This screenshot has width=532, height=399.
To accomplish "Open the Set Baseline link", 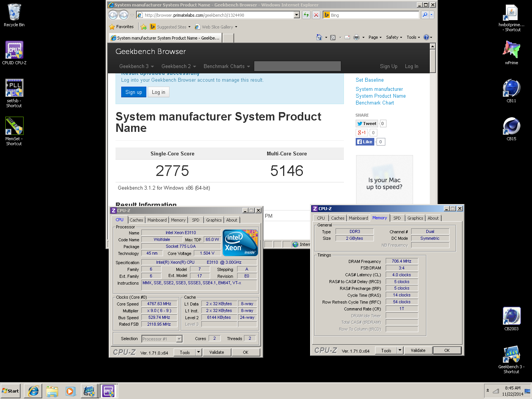I will pos(370,80).
